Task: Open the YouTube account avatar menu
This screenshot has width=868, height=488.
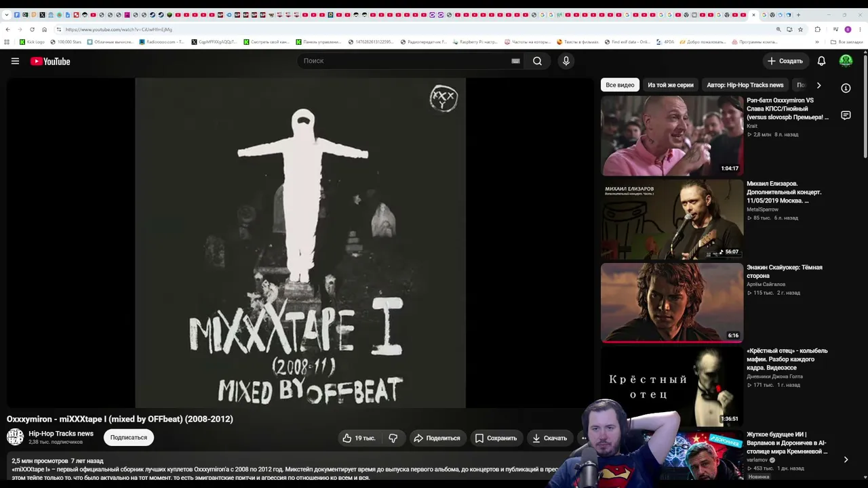Action: point(846,61)
